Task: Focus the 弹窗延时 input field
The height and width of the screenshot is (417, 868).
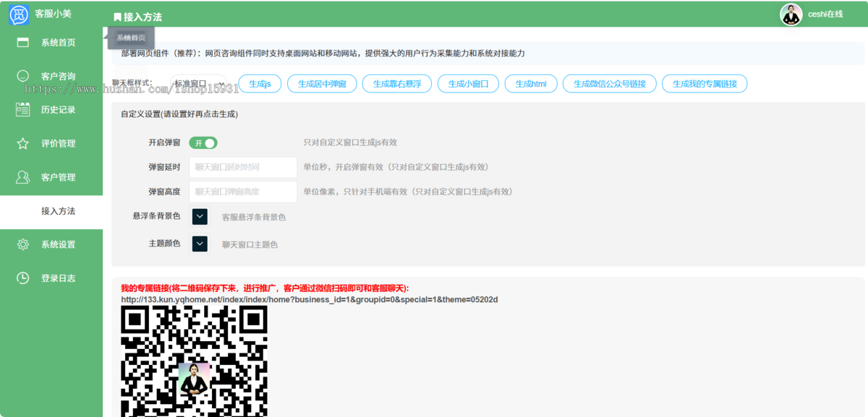Action: coord(243,167)
